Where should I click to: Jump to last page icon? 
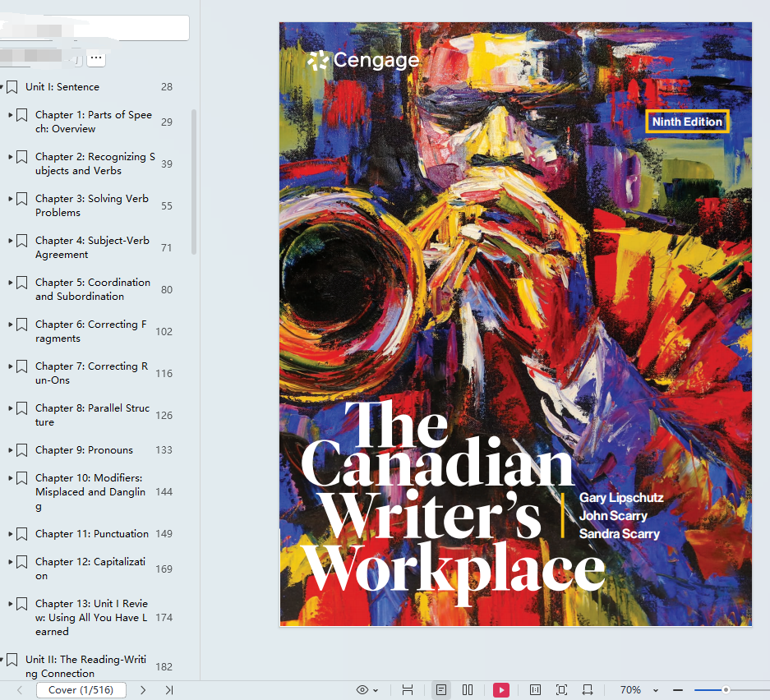169,689
